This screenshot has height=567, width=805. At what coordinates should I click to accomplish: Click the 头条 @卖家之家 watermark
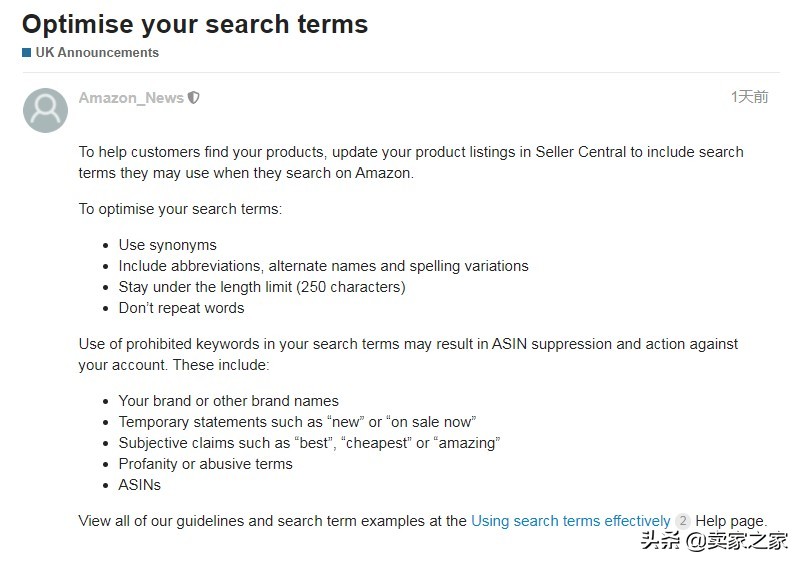pos(714,540)
